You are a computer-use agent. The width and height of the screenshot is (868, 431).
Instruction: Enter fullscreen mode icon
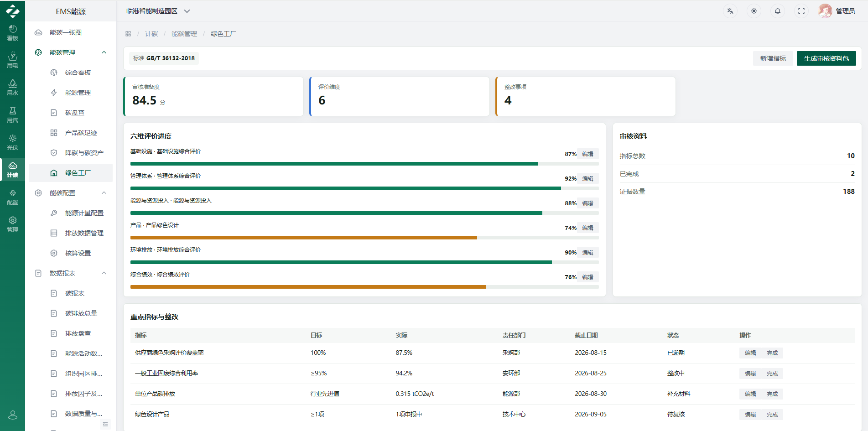coord(801,11)
